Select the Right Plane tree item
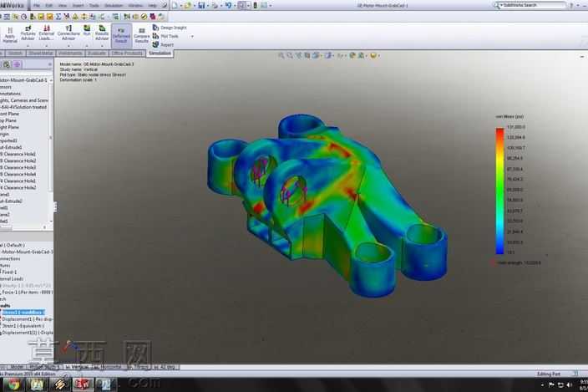Viewport: 588px width, 392px height. point(9,127)
